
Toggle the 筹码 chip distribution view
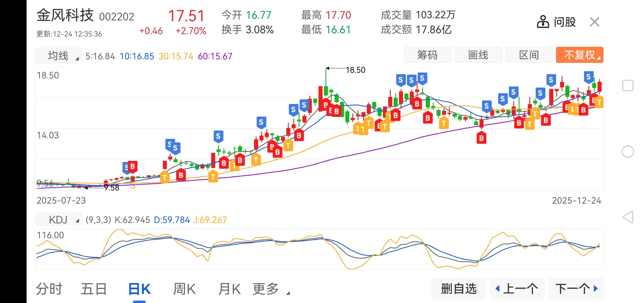(x=427, y=55)
